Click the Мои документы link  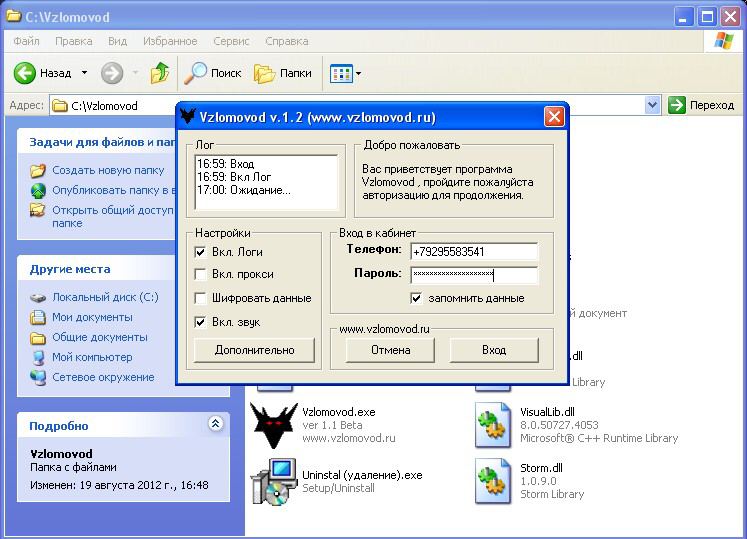(92, 317)
